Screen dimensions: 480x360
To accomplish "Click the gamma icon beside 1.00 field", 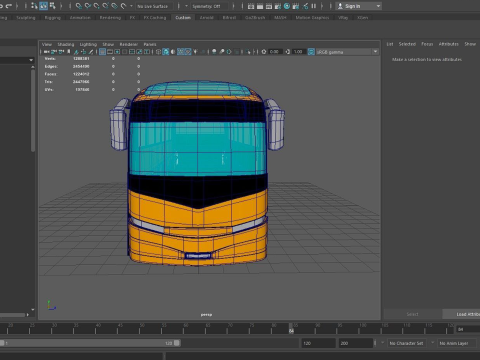I will point(288,52).
